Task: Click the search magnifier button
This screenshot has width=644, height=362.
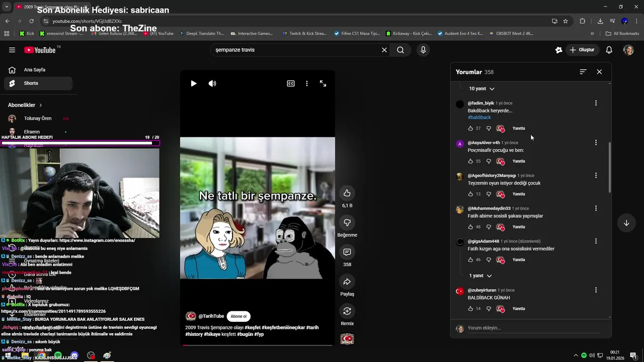Action: [400, 50]
